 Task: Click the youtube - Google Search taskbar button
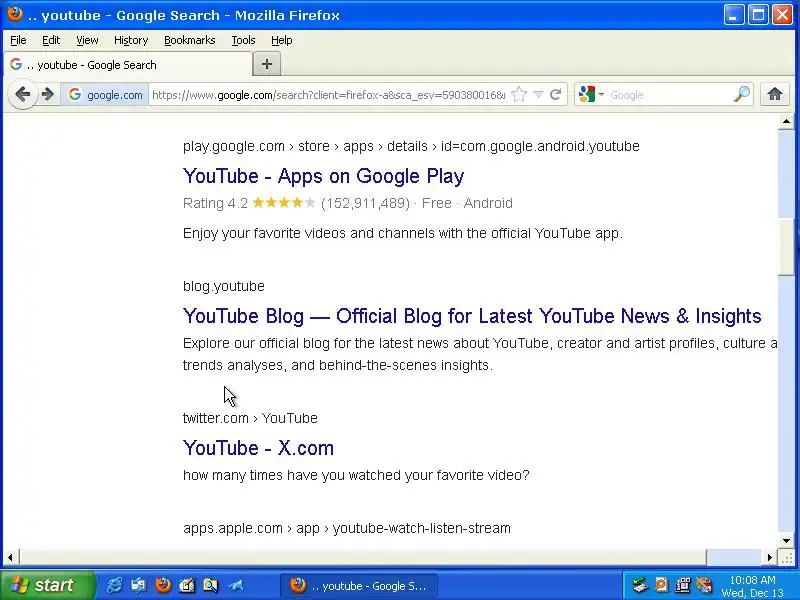359,585
